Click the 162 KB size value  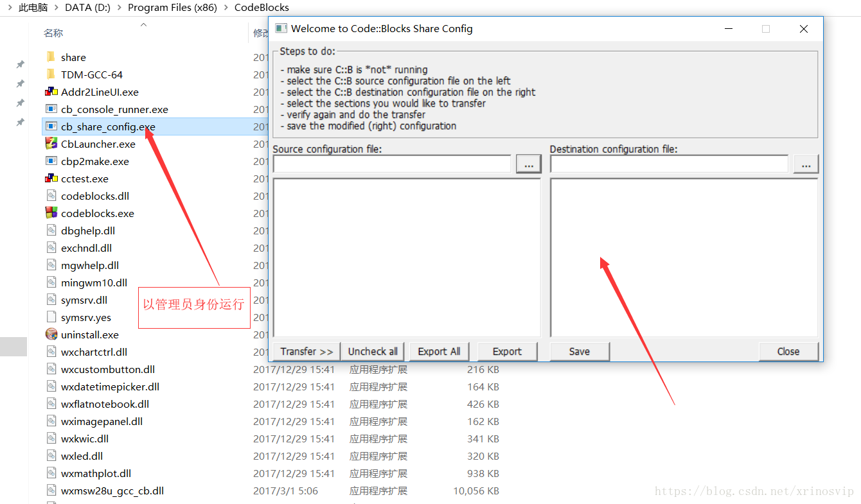point(483,421)
